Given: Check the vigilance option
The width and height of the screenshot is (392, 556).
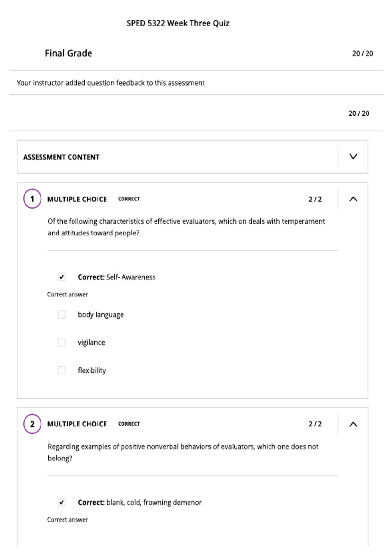Looking at the screenshot, I should pos(61,342).
